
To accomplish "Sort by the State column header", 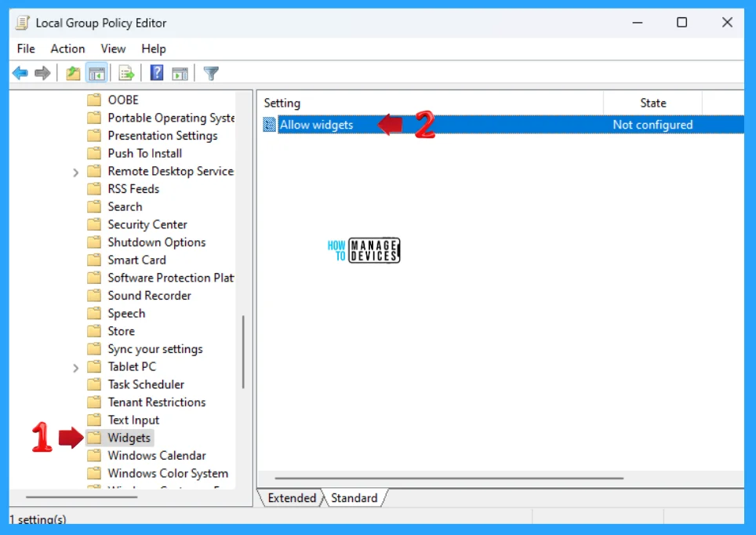I will (x=652, y=103).
